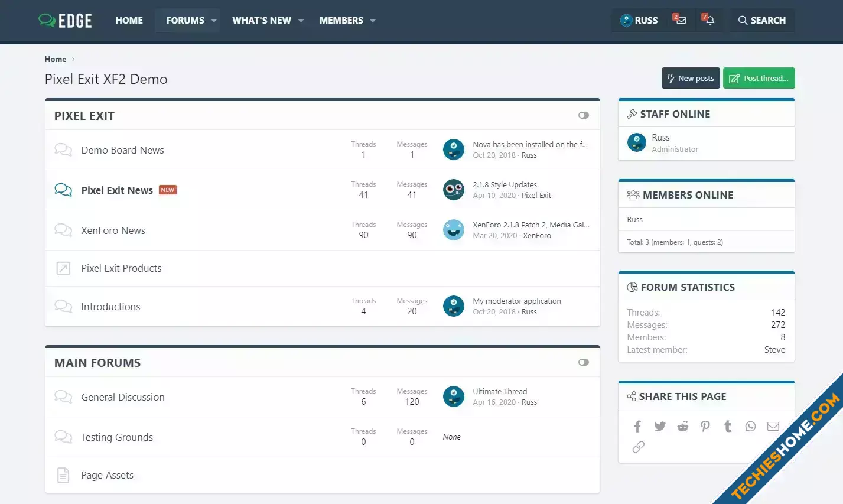Screen dimensions: 843x504
Task: Click avatar beside Ultimate Thread
Action: 454,396
